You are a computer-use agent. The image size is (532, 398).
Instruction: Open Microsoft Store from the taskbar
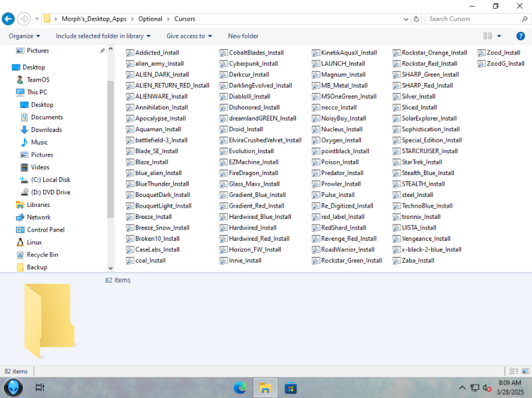pos(291,387)
